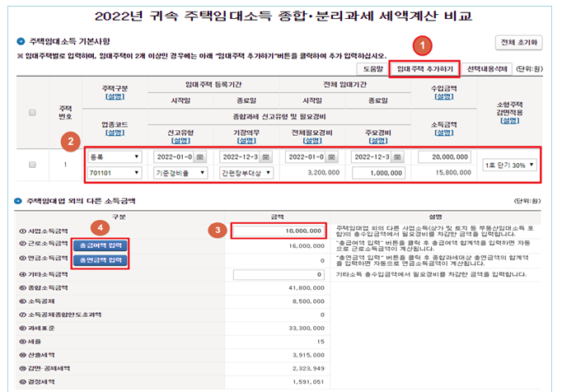Click the 전체 임대기간 시작일 date field
Viewport: 562px width, 392px height.
tap(306, 157)
